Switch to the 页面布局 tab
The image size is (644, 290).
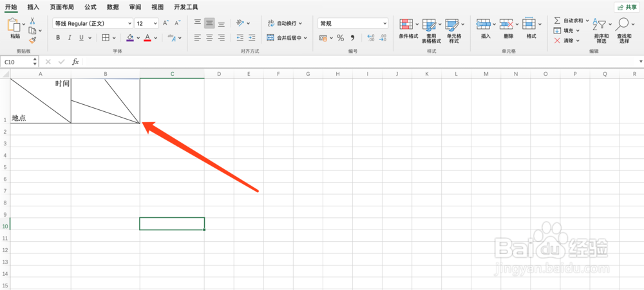[x=62, y=7]
